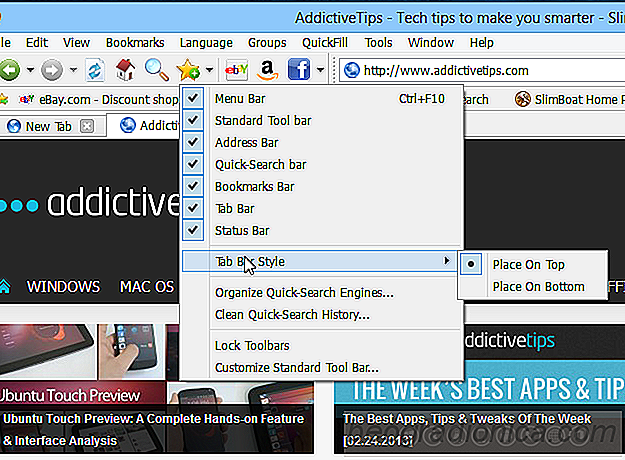625x460 pixels.
Task: Open SlimBoat Home bookmark
Action: [569, 99]
